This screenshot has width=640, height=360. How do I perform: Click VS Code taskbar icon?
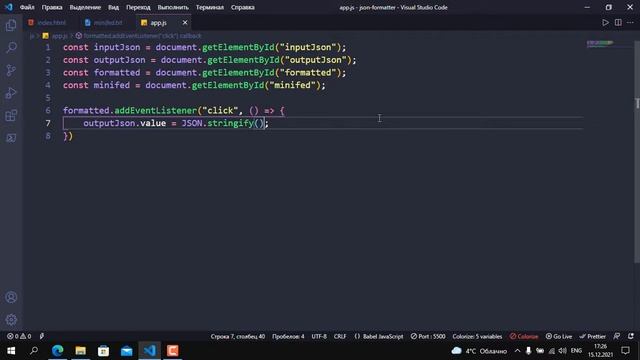pyautogui.click(x=149, y=351)
